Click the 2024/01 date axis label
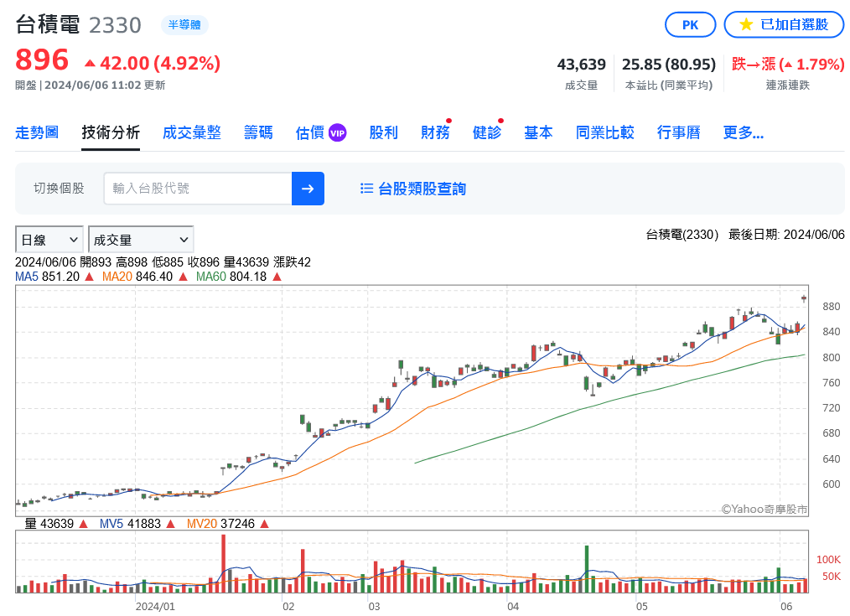850x616 pixels. [x=155, y=607]
